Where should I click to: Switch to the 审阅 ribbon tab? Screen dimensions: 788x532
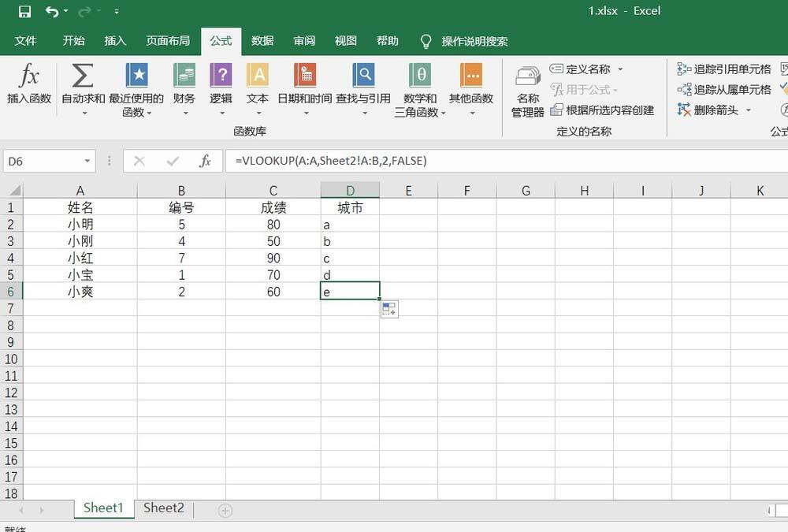click(304, 41)
